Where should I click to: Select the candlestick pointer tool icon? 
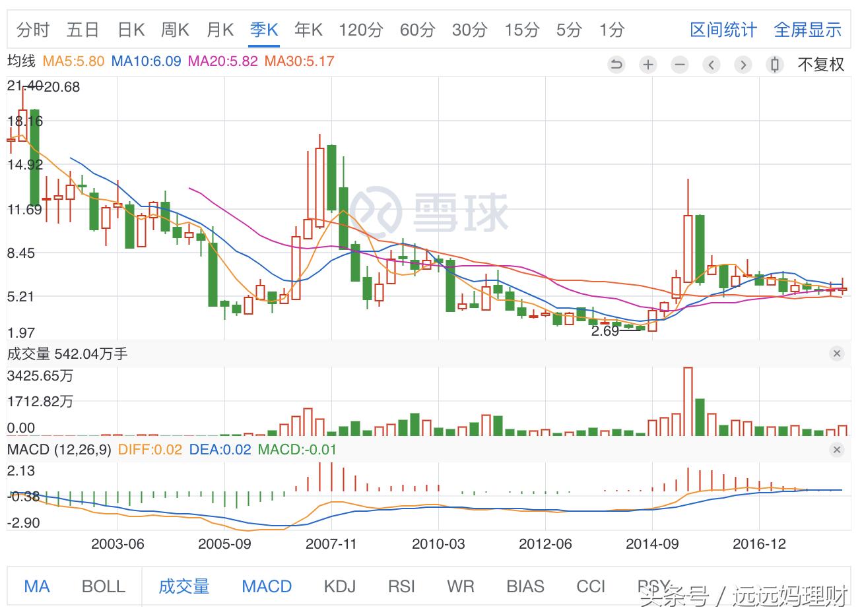pos(774,64)
